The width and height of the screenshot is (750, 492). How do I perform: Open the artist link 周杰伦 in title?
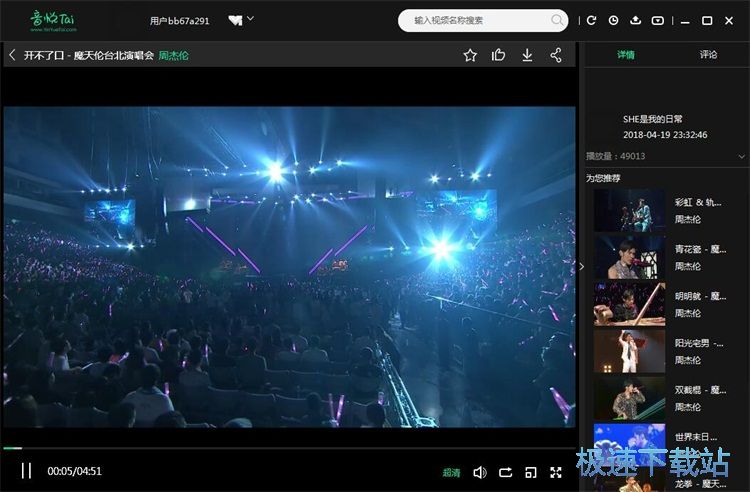pyautogui.click(x=173, y=55)
